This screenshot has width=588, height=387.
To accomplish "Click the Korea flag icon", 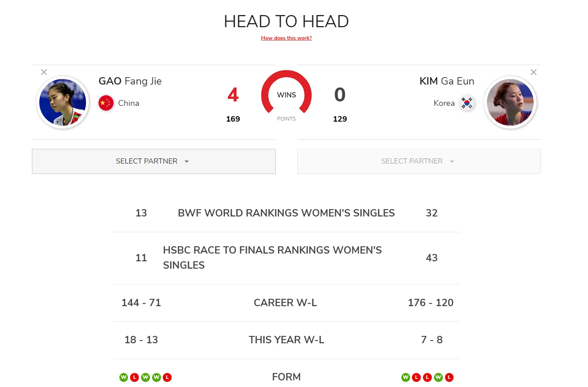I will click(x=467, y=103).
